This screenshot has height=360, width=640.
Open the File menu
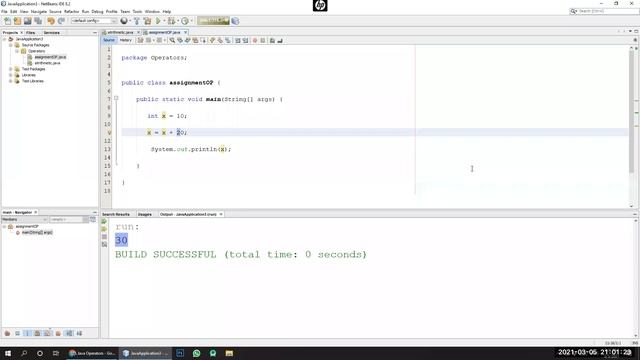coord(4,11)
